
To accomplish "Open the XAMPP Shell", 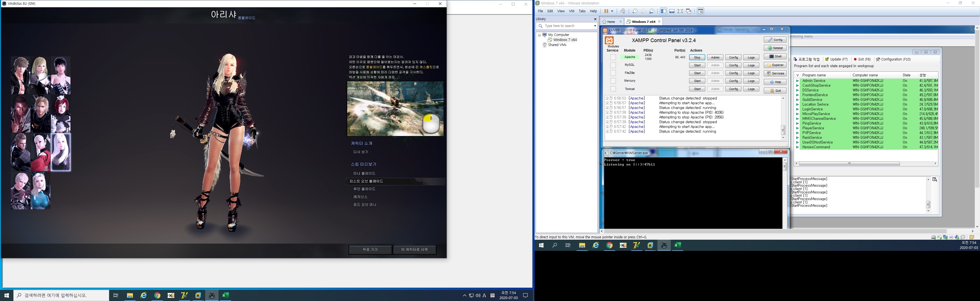I will coord(775,56).
